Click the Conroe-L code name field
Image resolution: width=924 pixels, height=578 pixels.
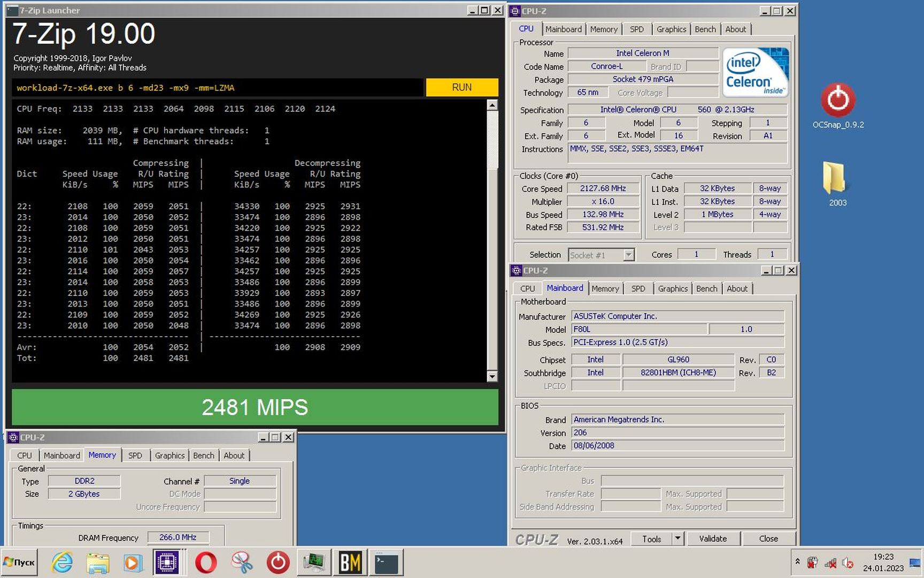click(607, 66)
